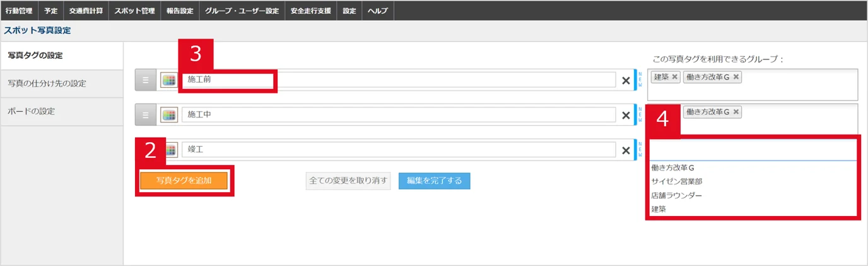Click the group box of the 施工前 row

point(753,85)
